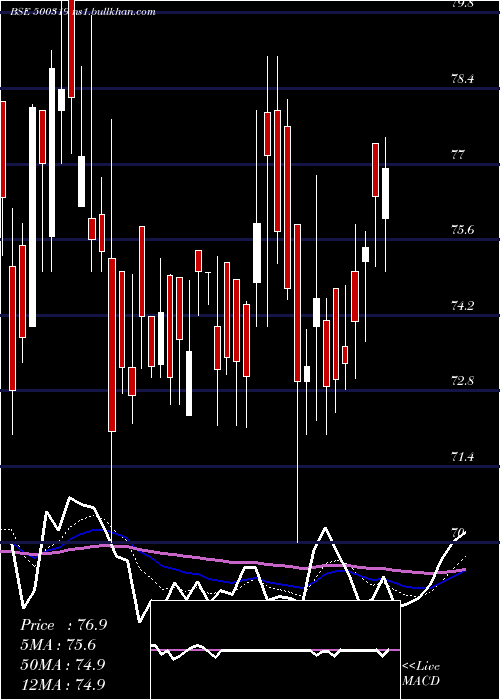Open the MACD inset chart panel

275,650
